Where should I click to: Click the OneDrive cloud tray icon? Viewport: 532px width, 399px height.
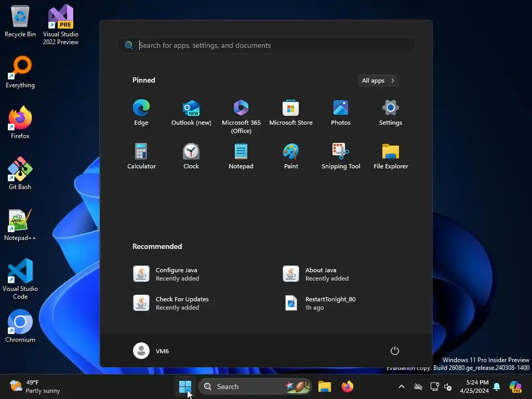[418, 387]
